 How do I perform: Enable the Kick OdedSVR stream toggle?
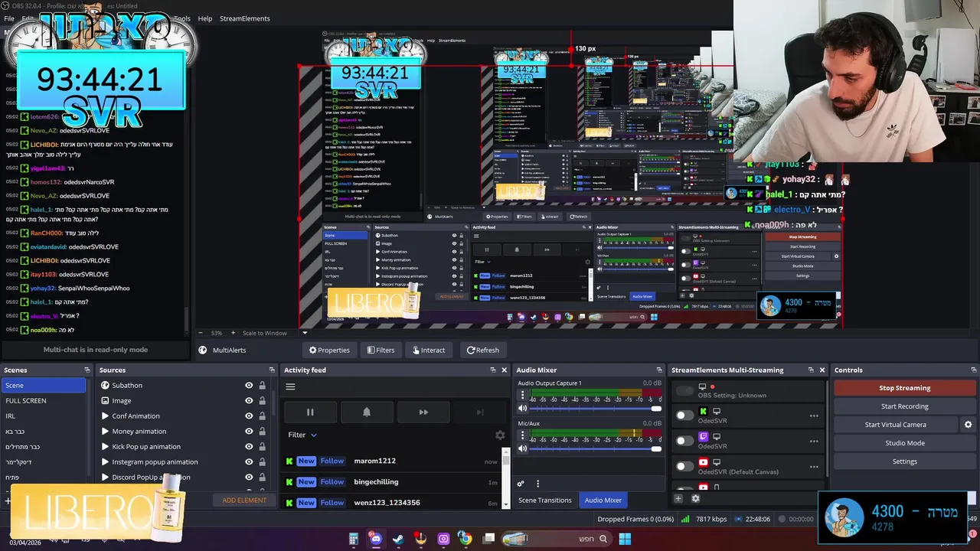pos(684,416)
